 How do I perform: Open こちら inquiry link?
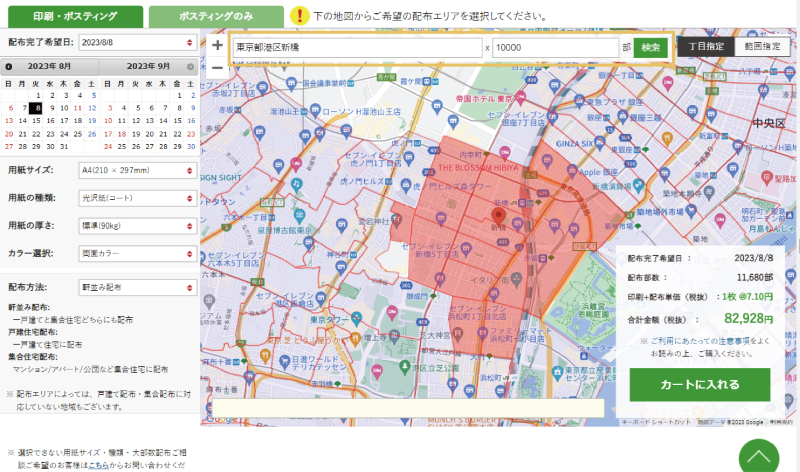[98, 465]
